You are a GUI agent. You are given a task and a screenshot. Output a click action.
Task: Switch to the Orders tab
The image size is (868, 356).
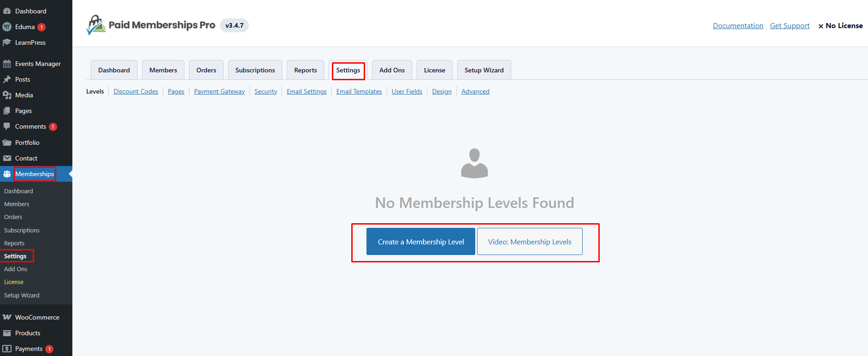(x=206, y=70)
